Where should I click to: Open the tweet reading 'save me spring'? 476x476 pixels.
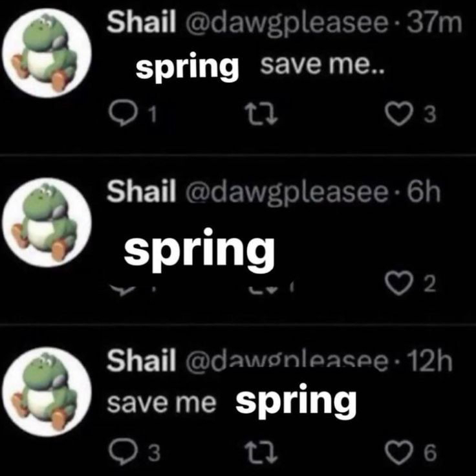[232, 402]
